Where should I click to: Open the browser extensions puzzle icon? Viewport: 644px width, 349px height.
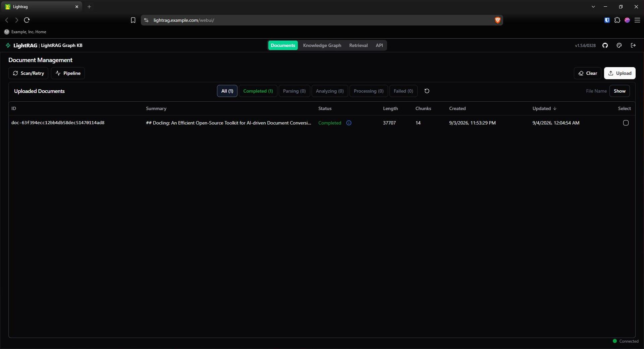(x=617, y=20)
